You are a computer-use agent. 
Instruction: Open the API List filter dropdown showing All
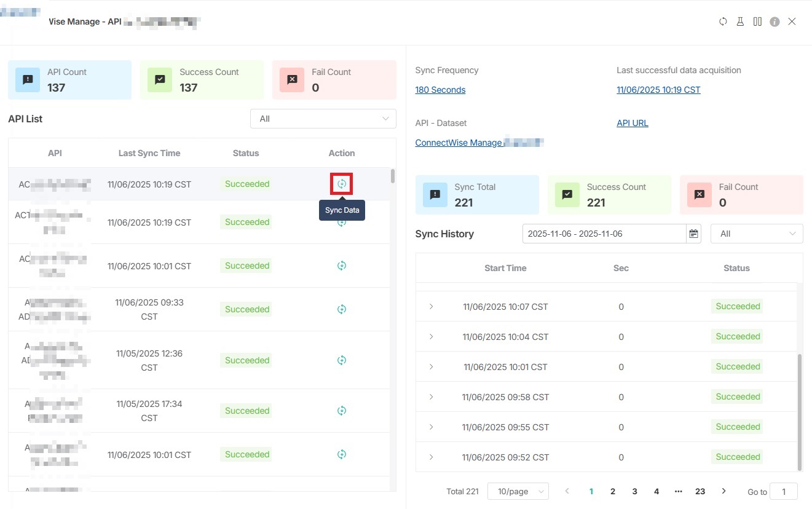[323, 119]
